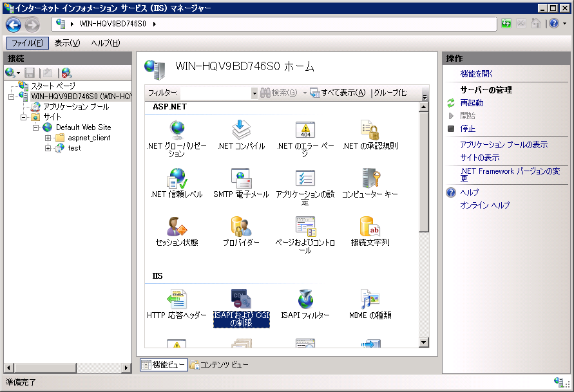Image resolution: width=574 pixels, height=392 pixels.
Task: Click the save icon in connections toolbar
Action: 30,73
